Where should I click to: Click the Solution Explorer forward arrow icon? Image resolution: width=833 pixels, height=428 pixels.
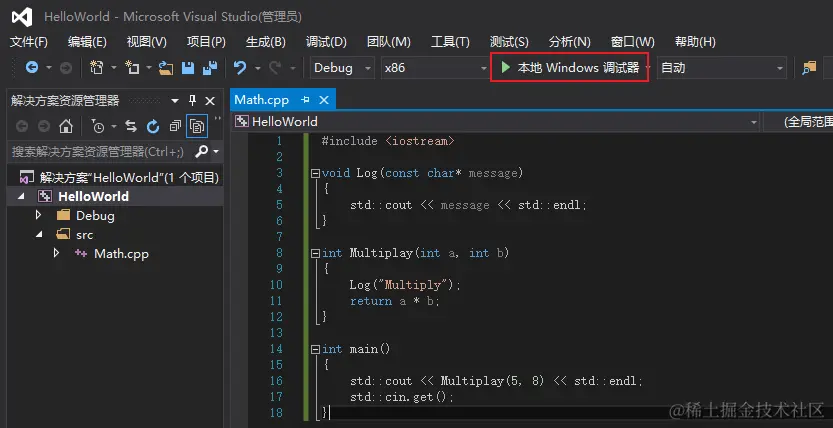[44, 126]
